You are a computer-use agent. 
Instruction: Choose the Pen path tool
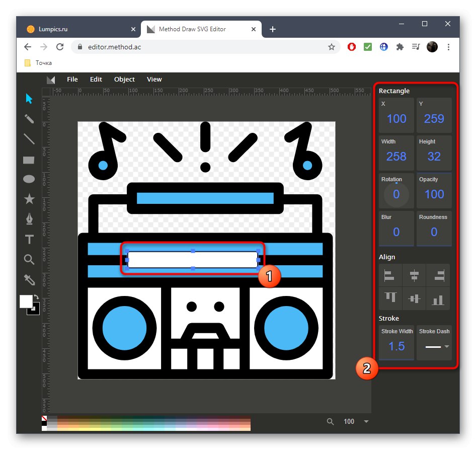tap(29, 219)
